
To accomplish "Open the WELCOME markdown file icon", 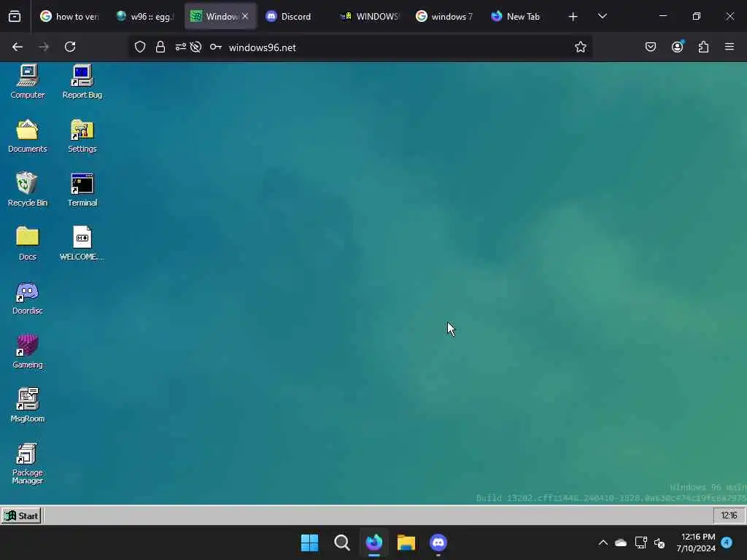I will click(82, 244).
